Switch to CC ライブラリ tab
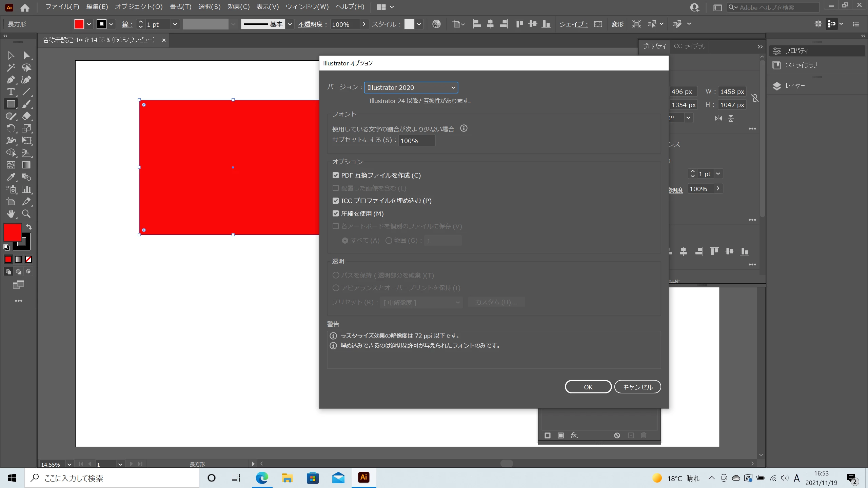868x488 pixels. coord(689,46)
